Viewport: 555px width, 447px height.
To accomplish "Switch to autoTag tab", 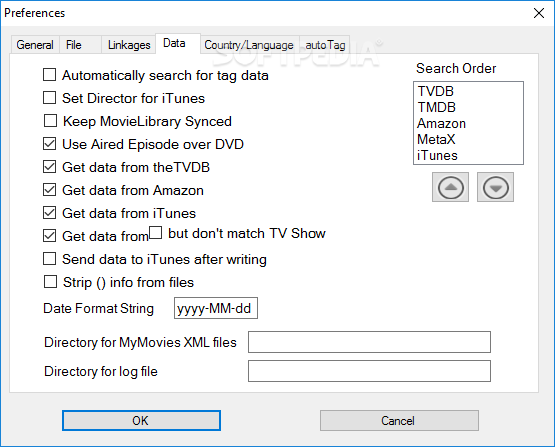I will 325,45.
